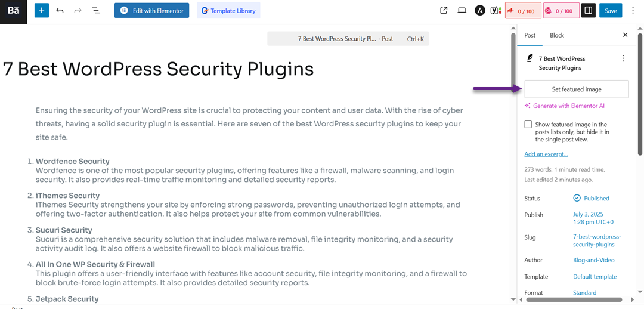Open post actions menu beside post title
This screenshot has width=644, height=309.
pos(624,58)
